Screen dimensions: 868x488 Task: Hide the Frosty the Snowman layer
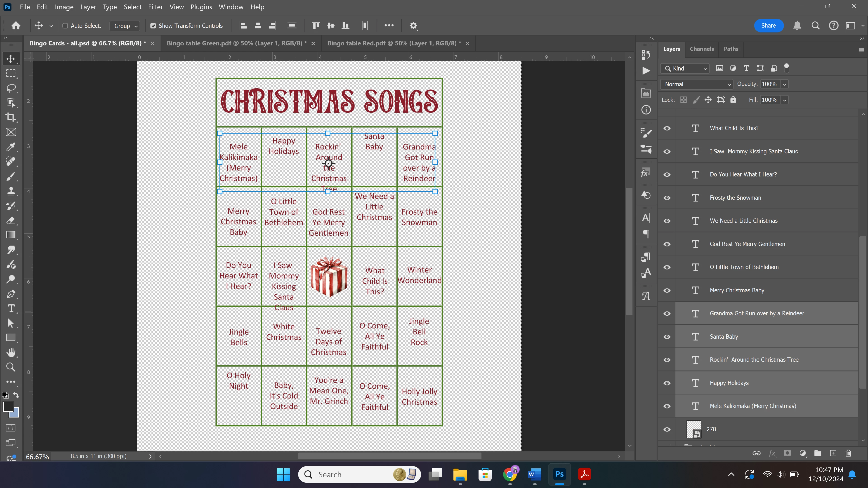[x=667, y=198]
